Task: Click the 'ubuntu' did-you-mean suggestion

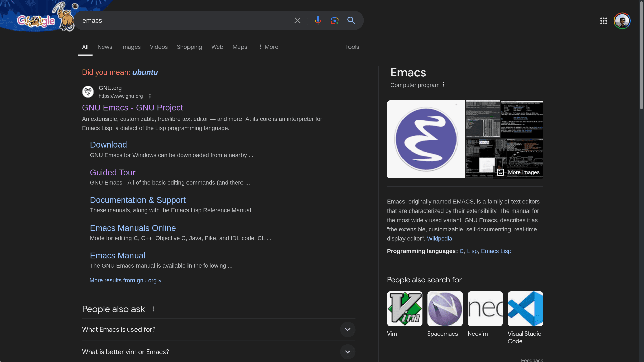Action: pyautogui.click(x=145, y=72)
